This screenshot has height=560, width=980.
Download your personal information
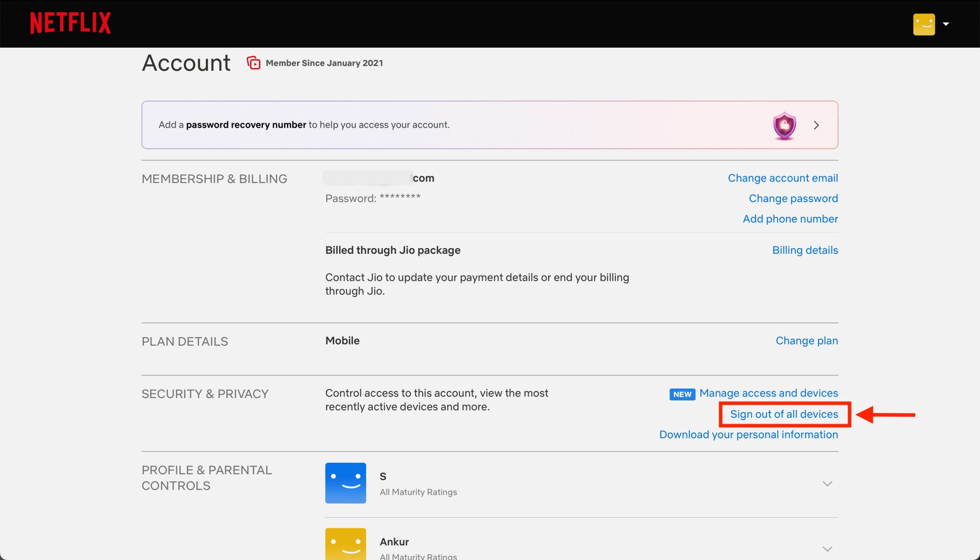point(748,434)
